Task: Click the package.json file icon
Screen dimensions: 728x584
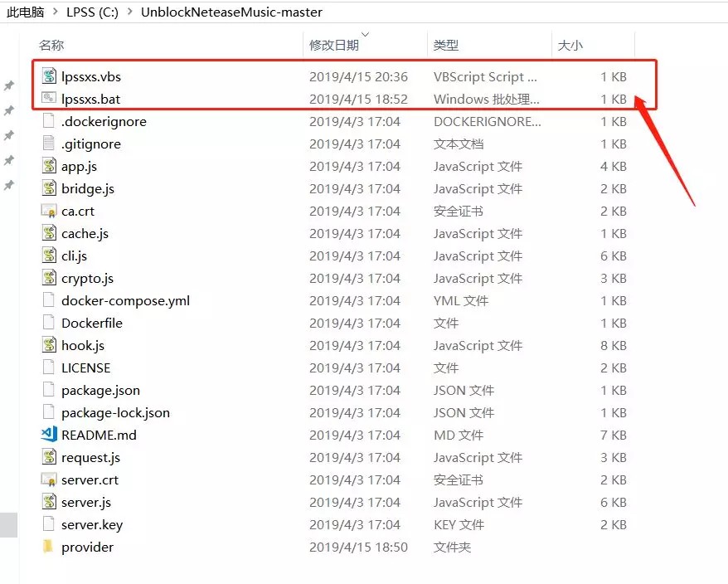Action: click(48, 389)
